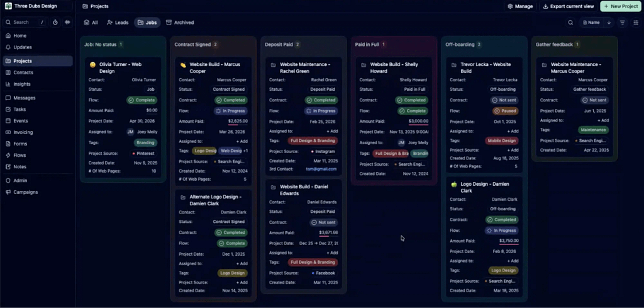Click the folder icon on Alternate Logo Design card
The width and height of the screenshot is (644, 308).
pyautogui.click(x=183, y=197)
